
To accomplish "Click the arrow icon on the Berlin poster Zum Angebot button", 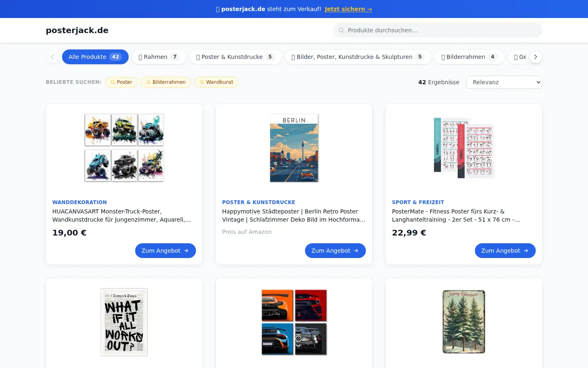I will [356, 251].
